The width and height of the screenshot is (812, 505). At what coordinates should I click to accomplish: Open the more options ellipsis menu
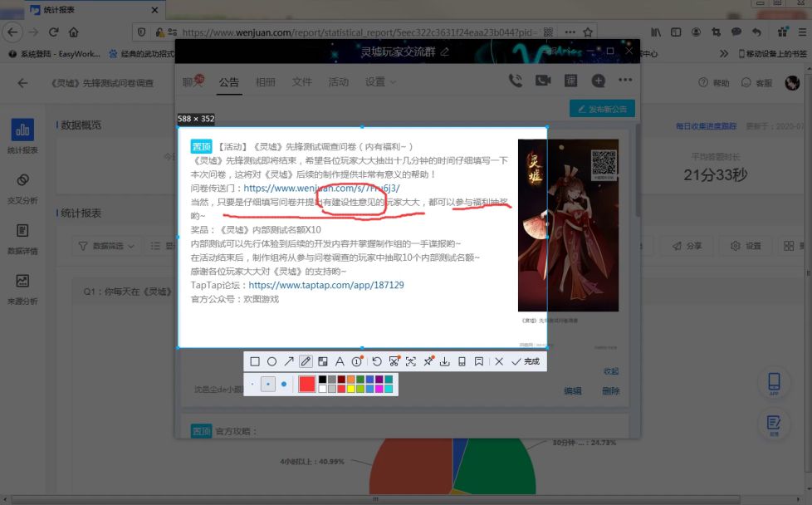pos(625,81)
